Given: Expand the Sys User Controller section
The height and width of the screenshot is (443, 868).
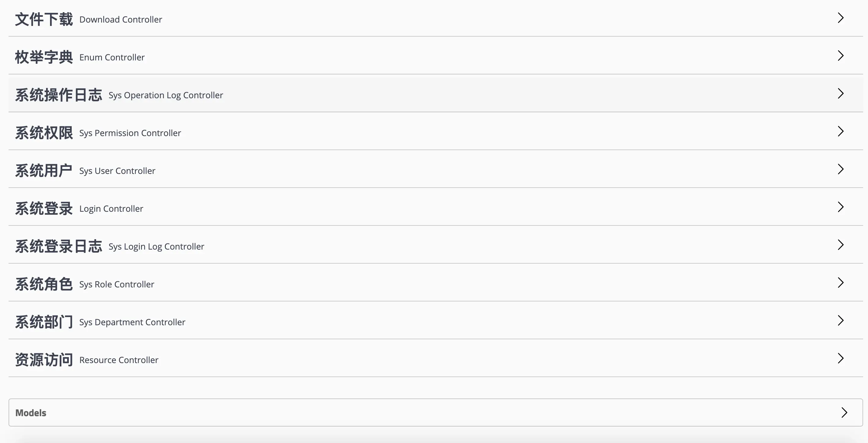Looking at the screenshot, I should pos(840,169).
